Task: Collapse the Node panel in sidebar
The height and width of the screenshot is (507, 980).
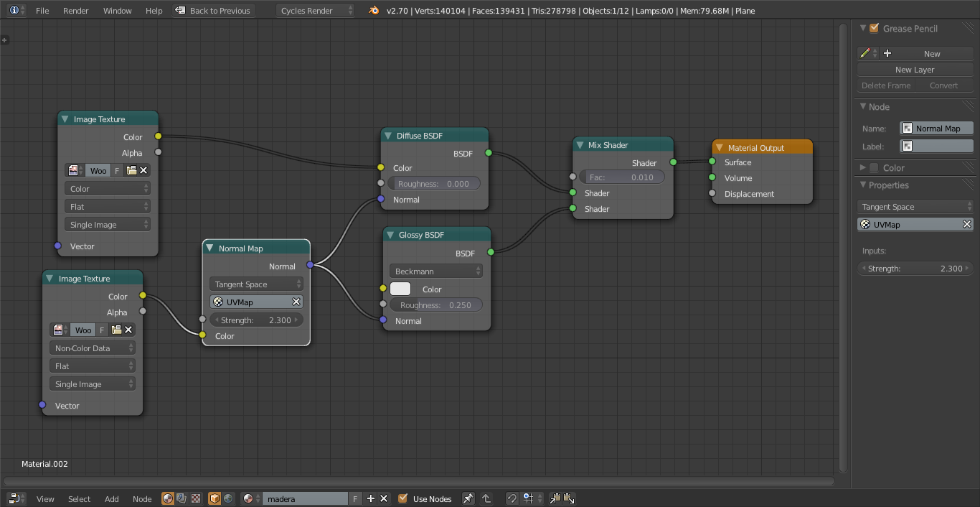Action: (863, 107)
